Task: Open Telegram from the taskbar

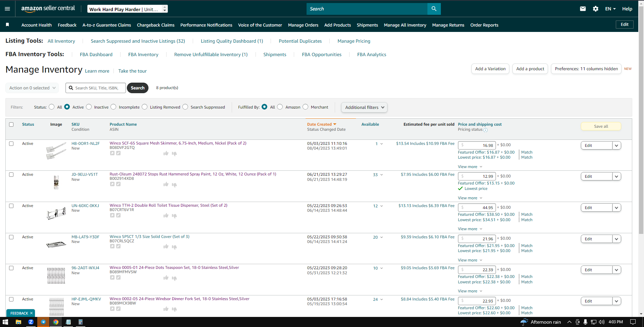Action: point(43,322)
